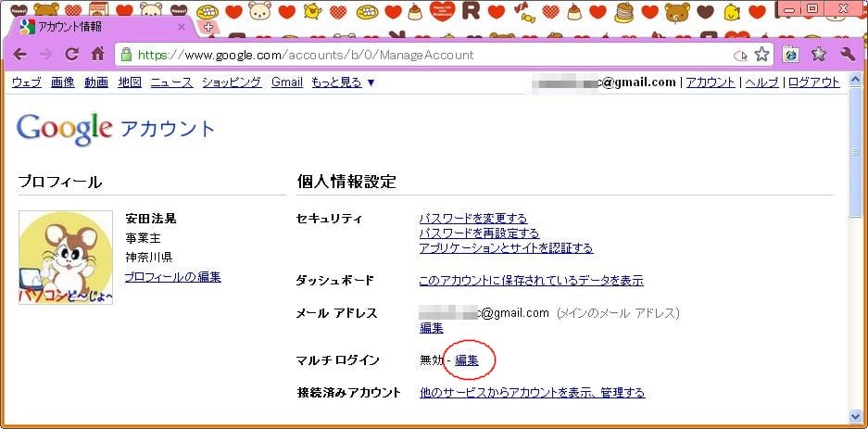Click the green padlock security icon
The image size is (868, 429).
click(126, 55)
